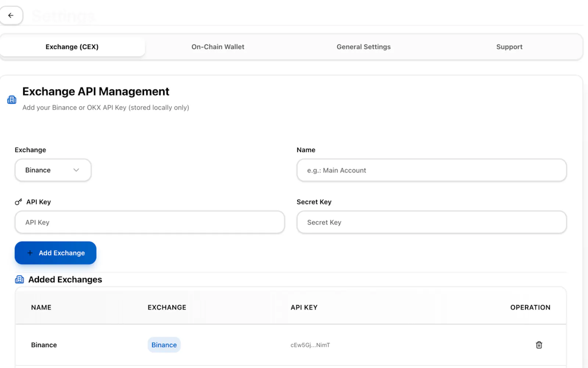Go back using the arrow button
The image size is (588, 368).
[x=11, y=15]
